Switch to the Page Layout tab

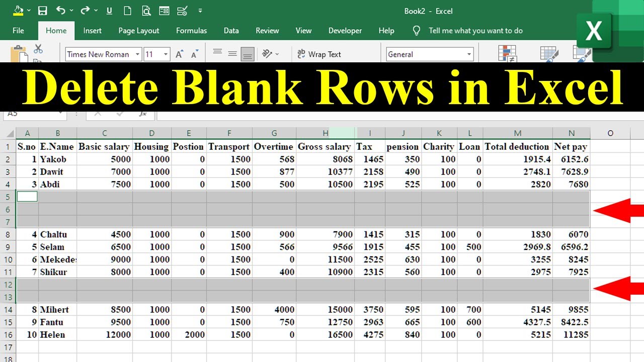pos(139,31)
